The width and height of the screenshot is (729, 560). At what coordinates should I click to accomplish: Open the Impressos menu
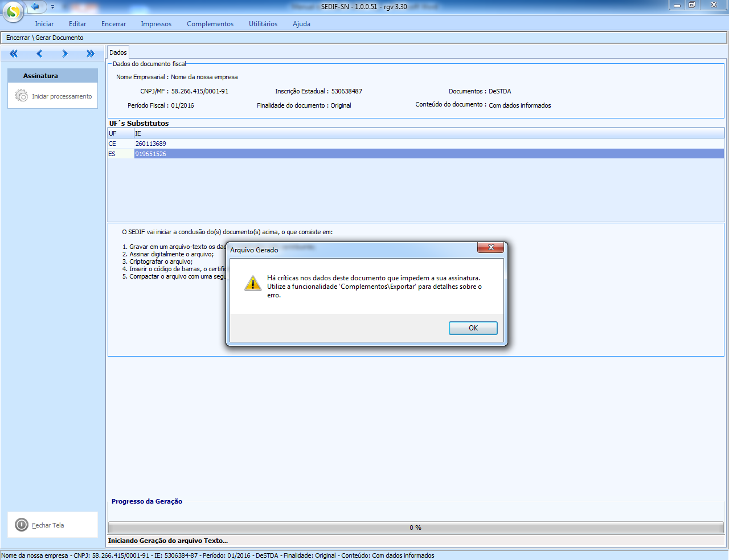pyautogui.click(x=156, y=24)
